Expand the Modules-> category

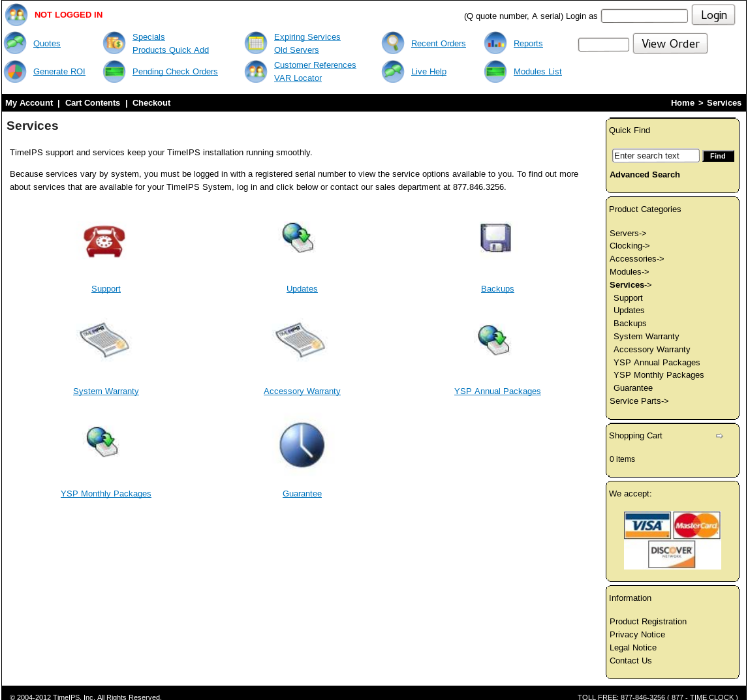[629, 272]
